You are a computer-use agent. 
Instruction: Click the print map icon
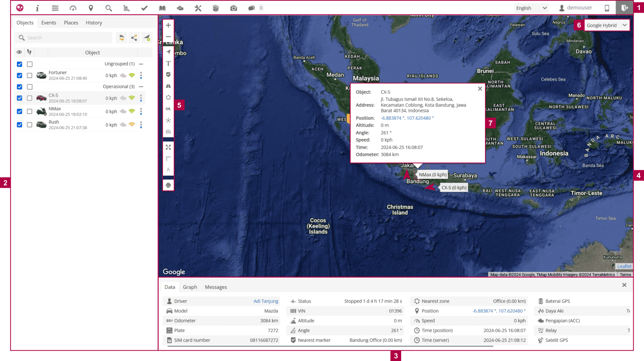(168, 185)
